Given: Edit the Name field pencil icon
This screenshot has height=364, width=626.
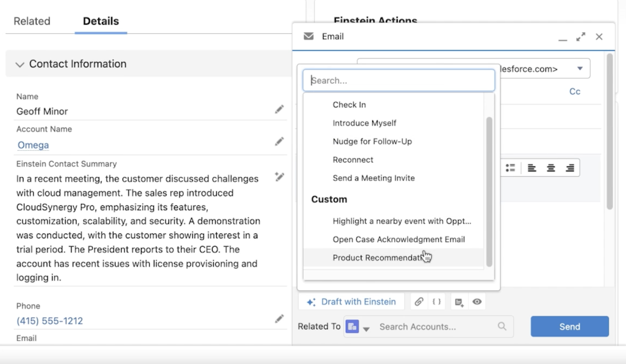Looking at the screenshot, I should (x=279, y=109).
